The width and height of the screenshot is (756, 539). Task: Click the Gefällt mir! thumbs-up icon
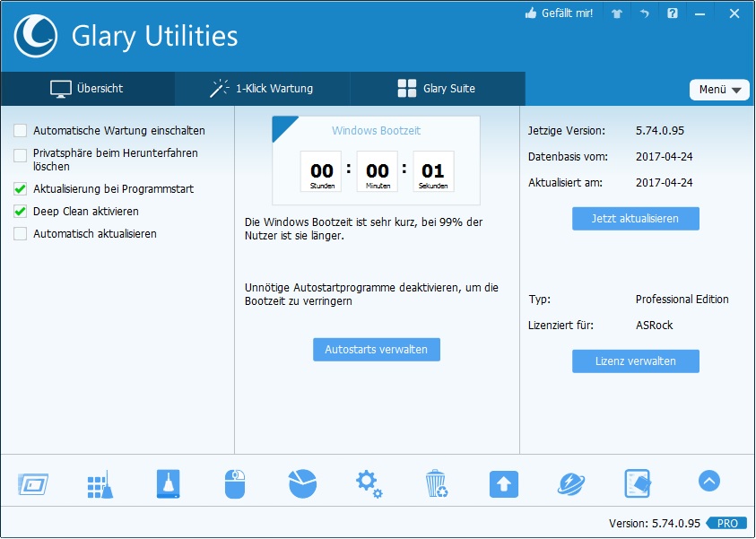[530, 13]
